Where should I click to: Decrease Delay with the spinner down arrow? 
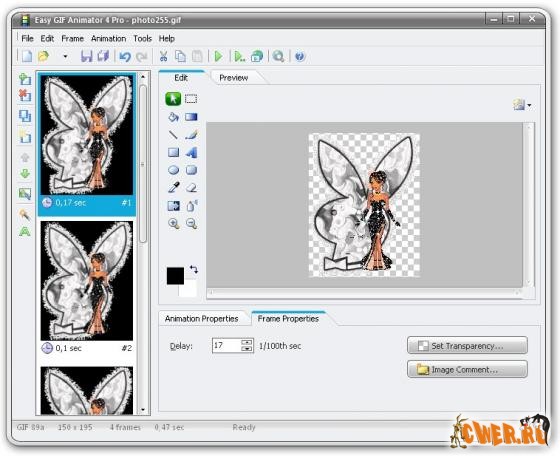(247, 349)
